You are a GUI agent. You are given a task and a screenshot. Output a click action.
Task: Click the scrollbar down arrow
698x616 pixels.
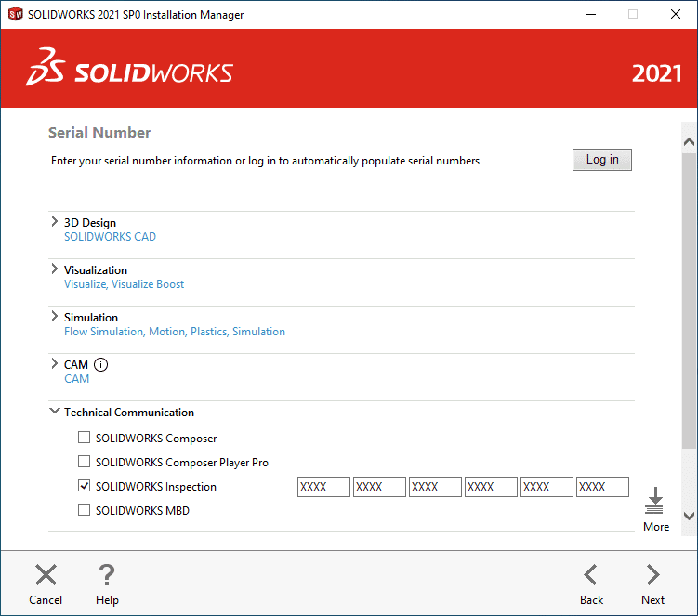(689, 516)
